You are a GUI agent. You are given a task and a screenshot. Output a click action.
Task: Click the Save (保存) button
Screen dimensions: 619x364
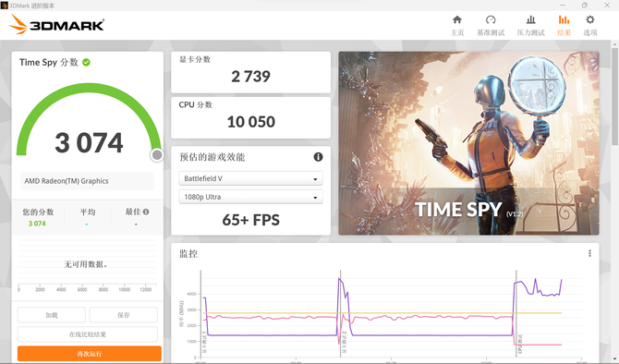click(124, 315)
